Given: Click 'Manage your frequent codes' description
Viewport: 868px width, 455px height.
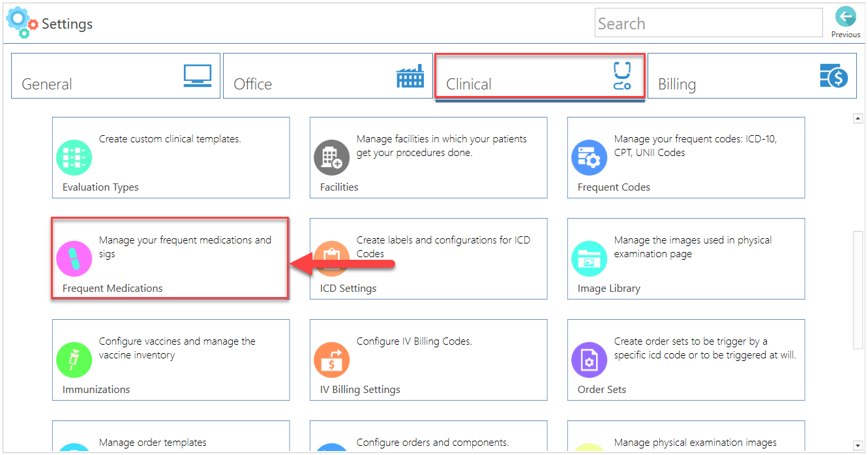Looking at the screenshot, I should [696, 146].
